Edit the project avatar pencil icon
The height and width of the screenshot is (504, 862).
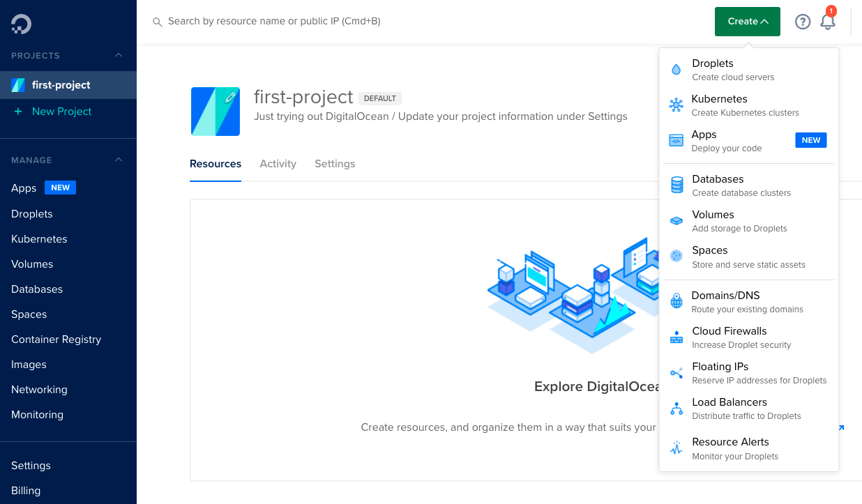230,98
